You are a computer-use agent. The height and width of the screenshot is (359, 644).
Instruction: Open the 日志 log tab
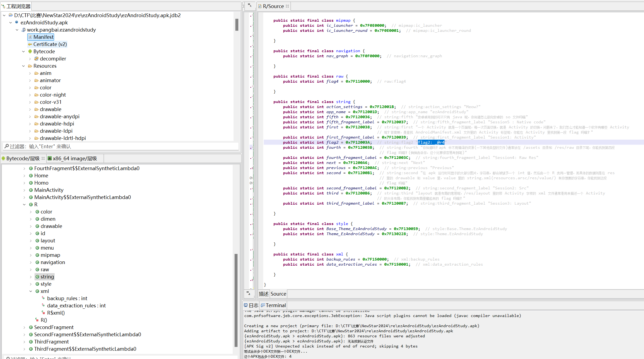[x=251, y=305]
